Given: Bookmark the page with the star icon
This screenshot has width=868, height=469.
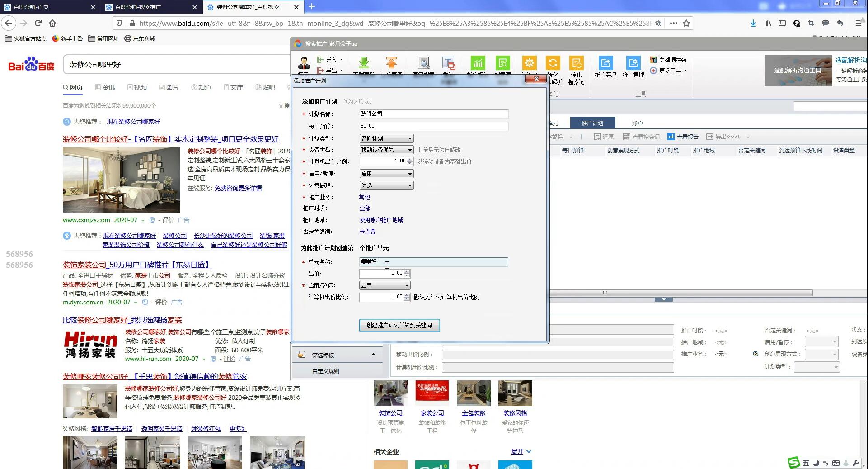Looking at the screenshot, I should pos(686,23).
